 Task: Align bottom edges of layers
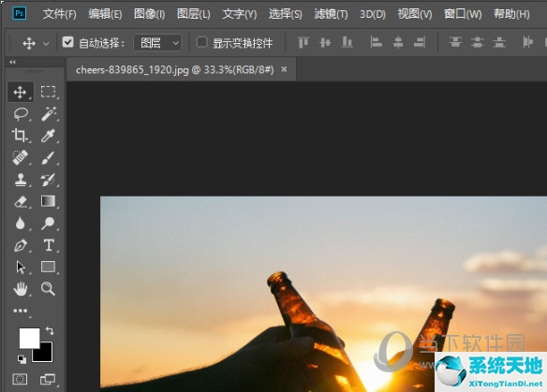coord(347,42)
